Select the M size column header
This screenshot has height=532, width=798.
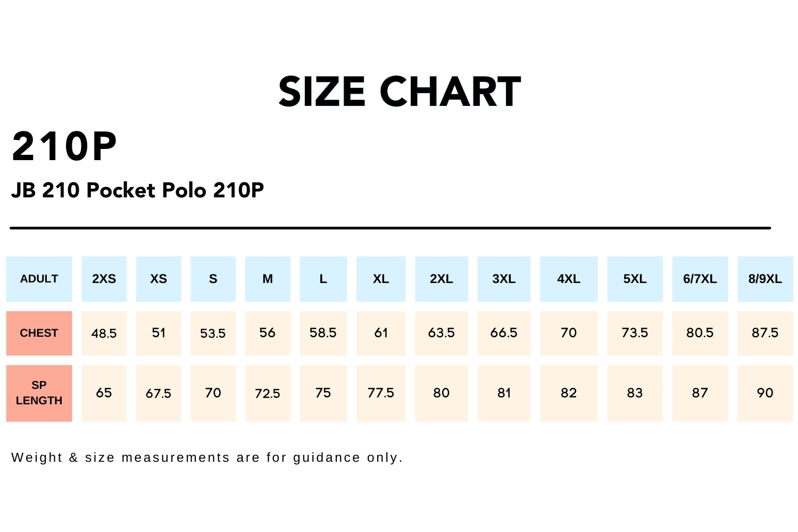pos(268,279)
